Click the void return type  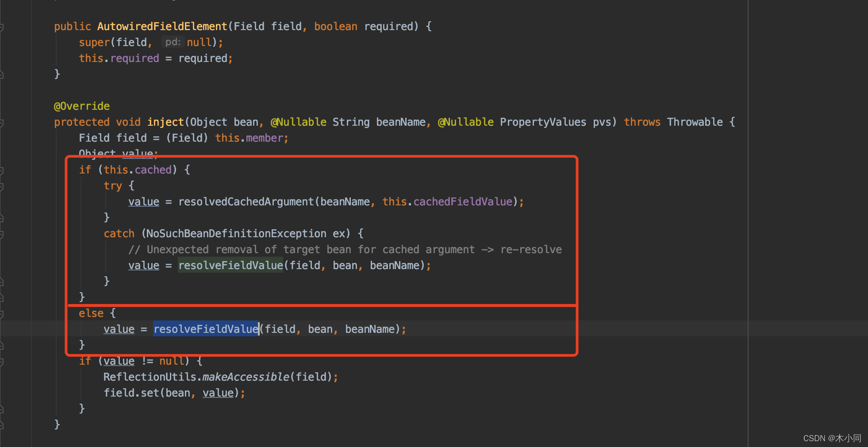pos(128,122)
